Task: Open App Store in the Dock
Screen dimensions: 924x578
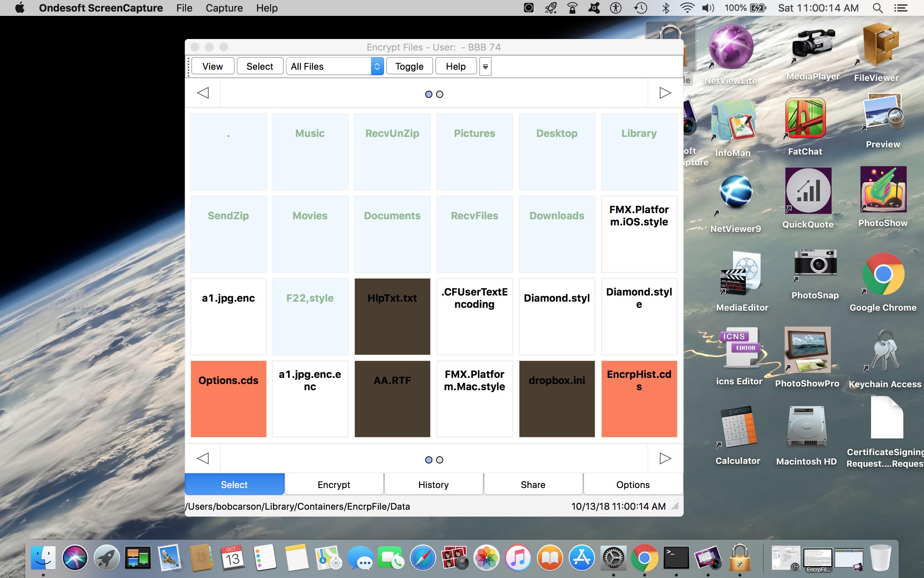Action: [581, 557]
